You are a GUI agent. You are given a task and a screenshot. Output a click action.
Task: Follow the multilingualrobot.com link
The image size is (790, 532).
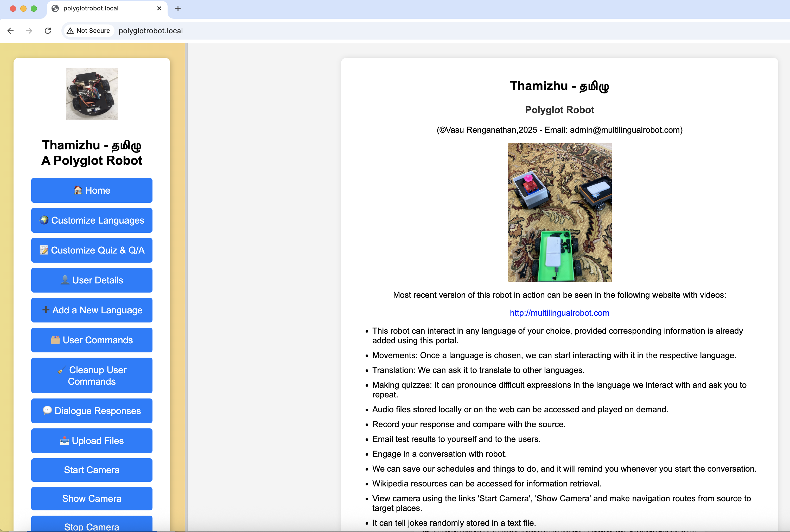[559, 313]
